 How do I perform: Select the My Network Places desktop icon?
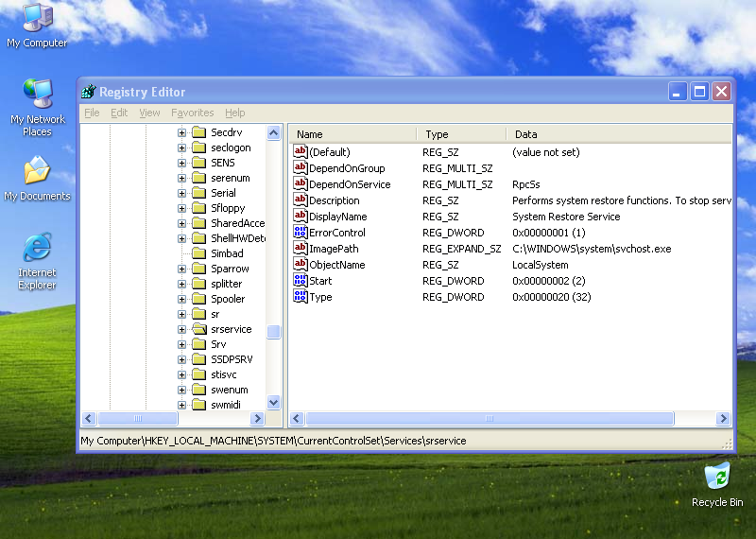[37, 107]
